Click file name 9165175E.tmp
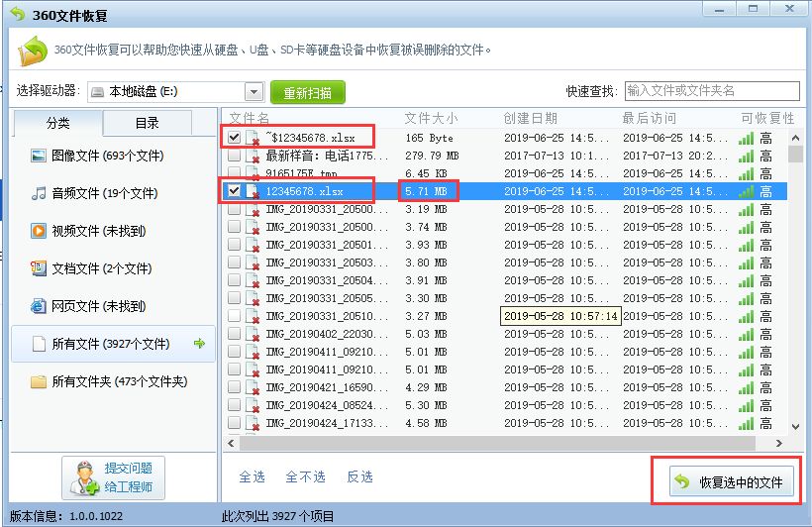The image size is (812, 527). 301,173
